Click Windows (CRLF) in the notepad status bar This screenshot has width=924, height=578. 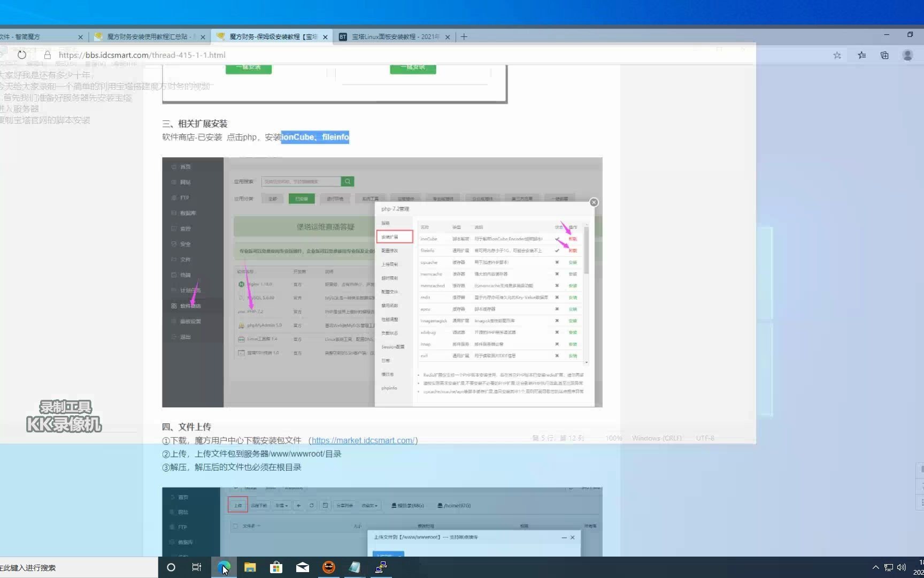coord(657,438)
